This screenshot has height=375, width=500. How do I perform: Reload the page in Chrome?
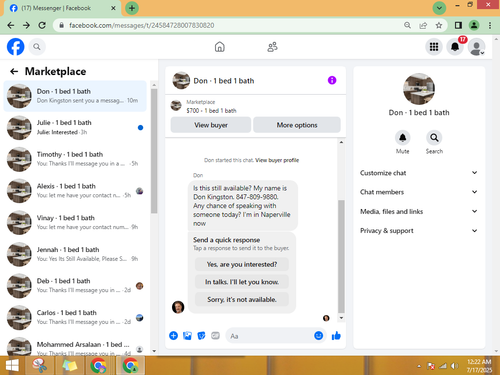42,25
